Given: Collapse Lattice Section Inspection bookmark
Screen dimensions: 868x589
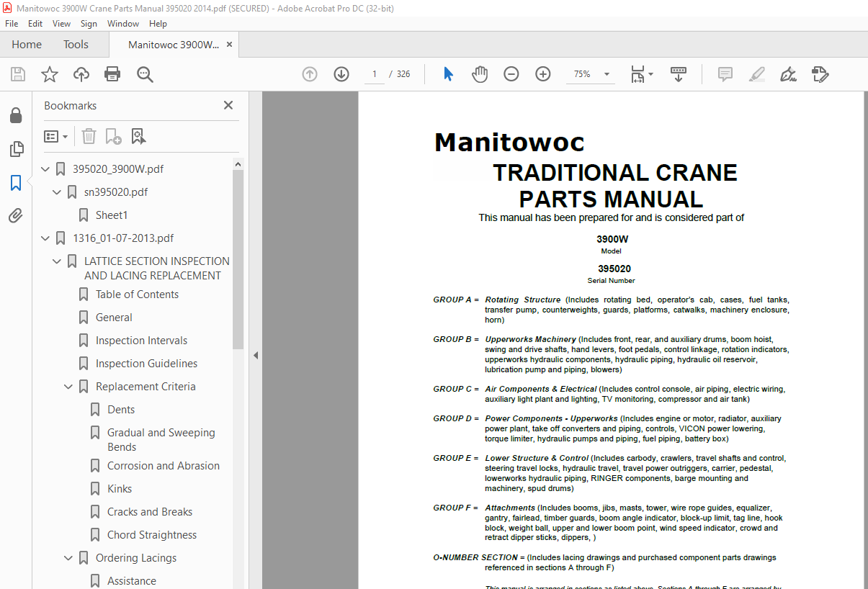Looking at the screenshot, I should (x=58, y=261).
